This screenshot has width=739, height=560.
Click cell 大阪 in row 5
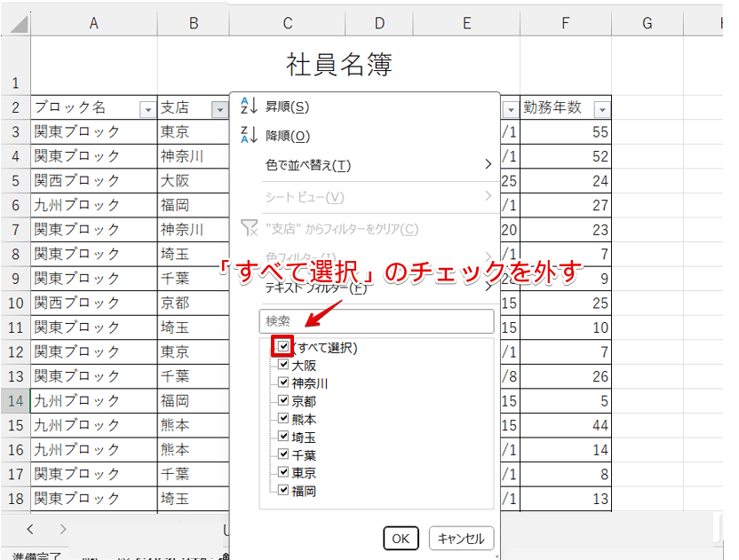pos(194,180)
